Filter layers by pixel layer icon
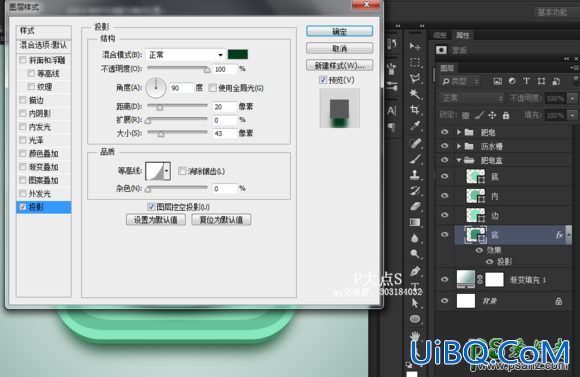 498,81
